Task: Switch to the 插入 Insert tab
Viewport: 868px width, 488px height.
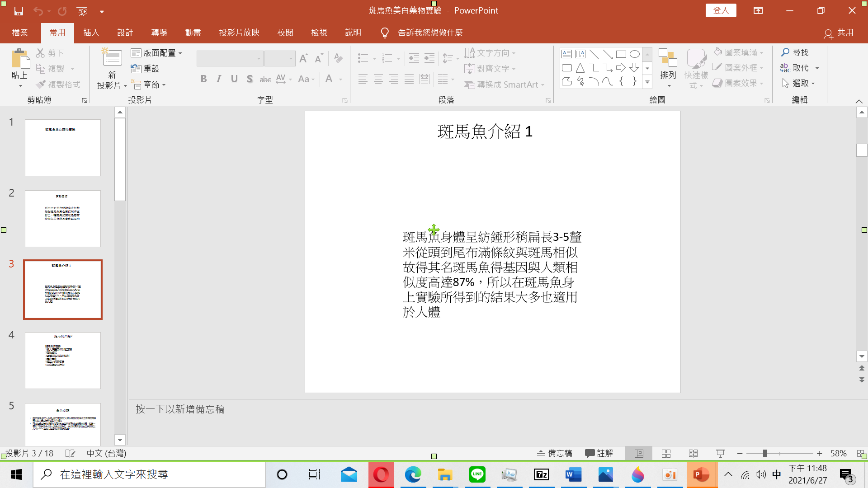Action: pos(91,33)
